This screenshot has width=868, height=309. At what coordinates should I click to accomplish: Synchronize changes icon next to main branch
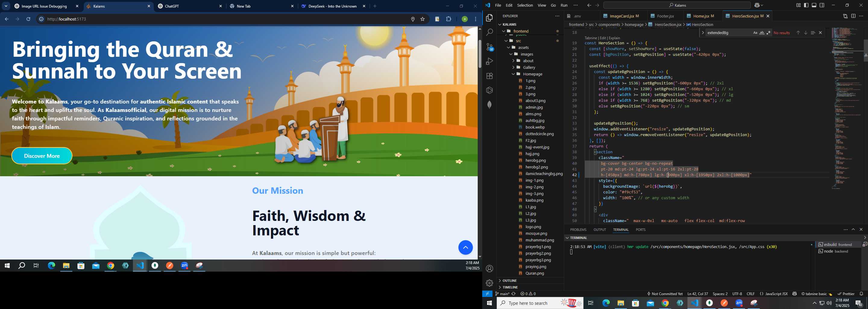[514, 294]
